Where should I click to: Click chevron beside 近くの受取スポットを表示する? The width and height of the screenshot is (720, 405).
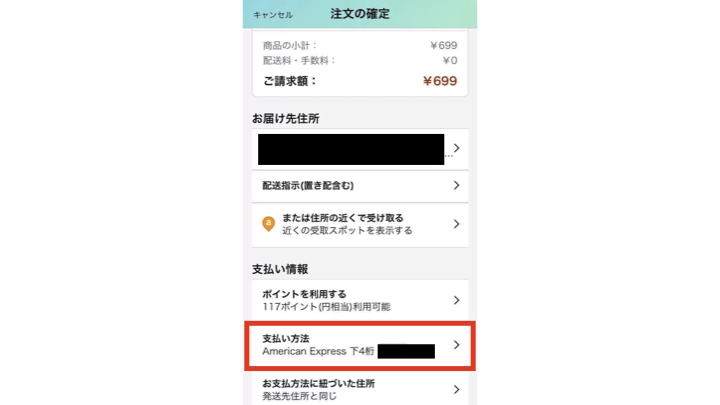pos(456,224)
